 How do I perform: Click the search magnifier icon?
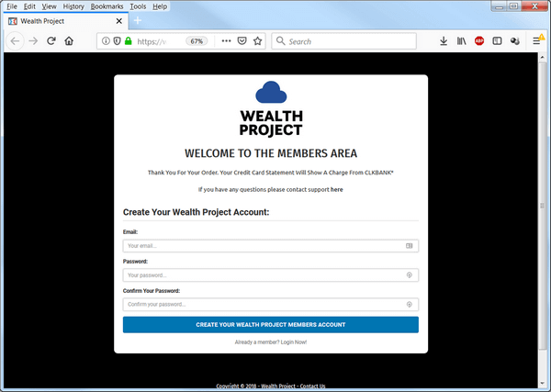tap(280, 41)
